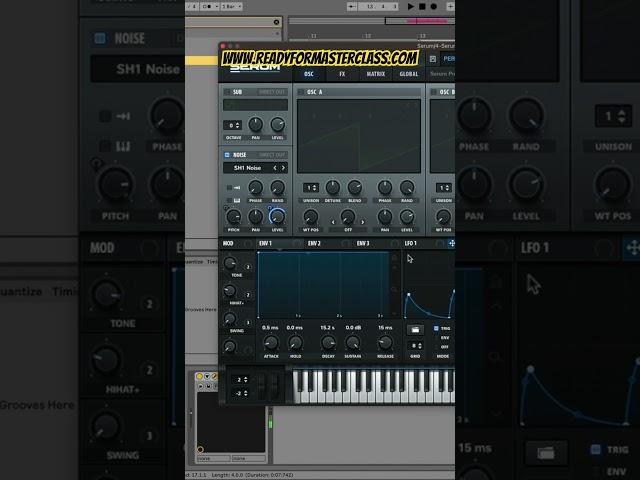Screen dimensions: 640x480
Task: Click Serum save preset disk icon
Action: tap(433, 59)
